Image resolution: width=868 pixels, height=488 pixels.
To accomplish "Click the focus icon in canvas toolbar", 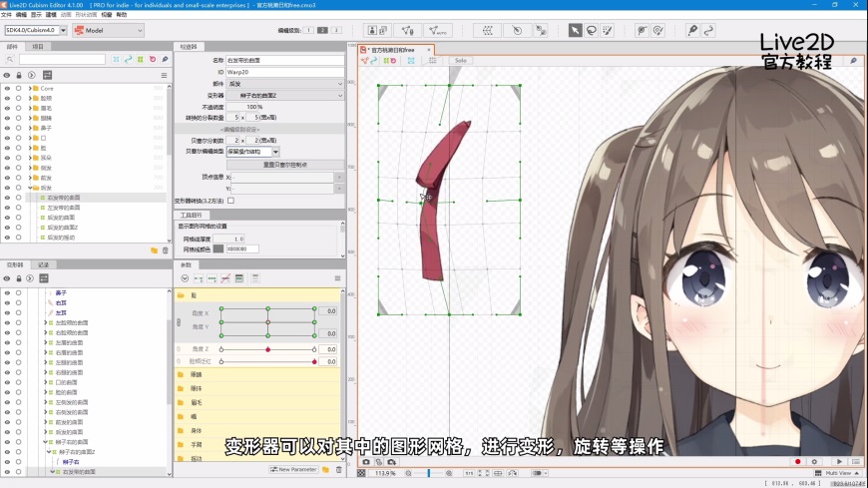I will point(411,61).
